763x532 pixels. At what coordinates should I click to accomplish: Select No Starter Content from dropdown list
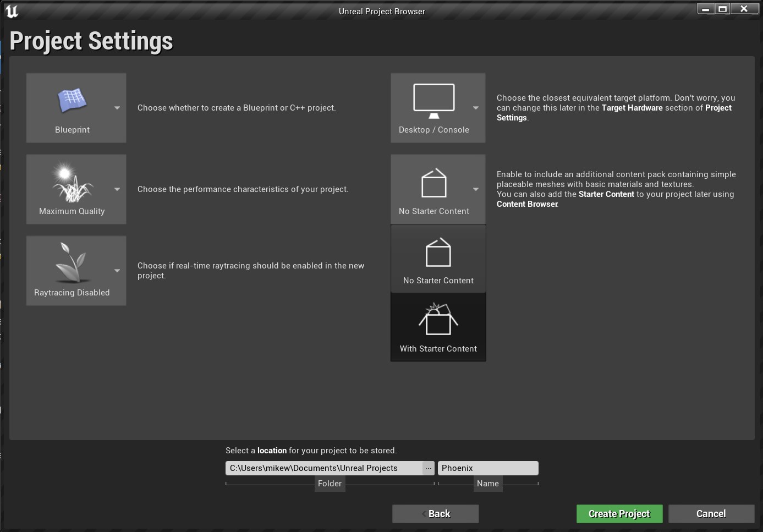pos(438,259)
